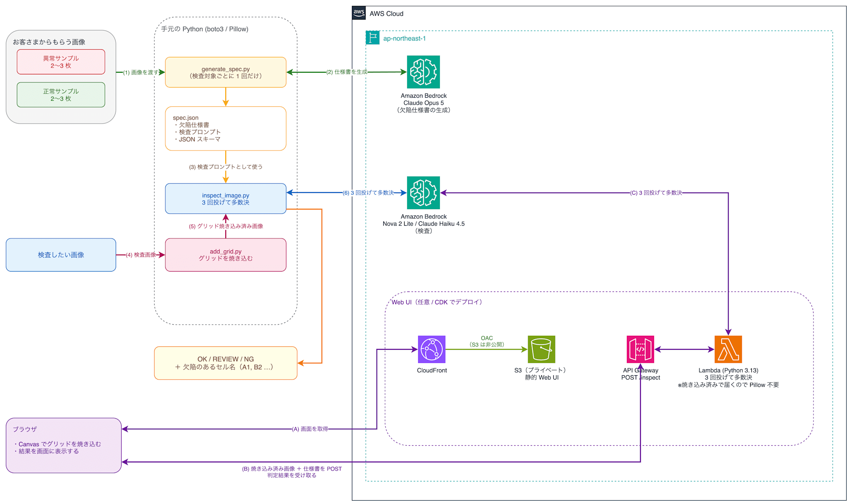Screen dimensions: 850x504
Task: Click the inspect_image.py box
Action: [226, 198]
